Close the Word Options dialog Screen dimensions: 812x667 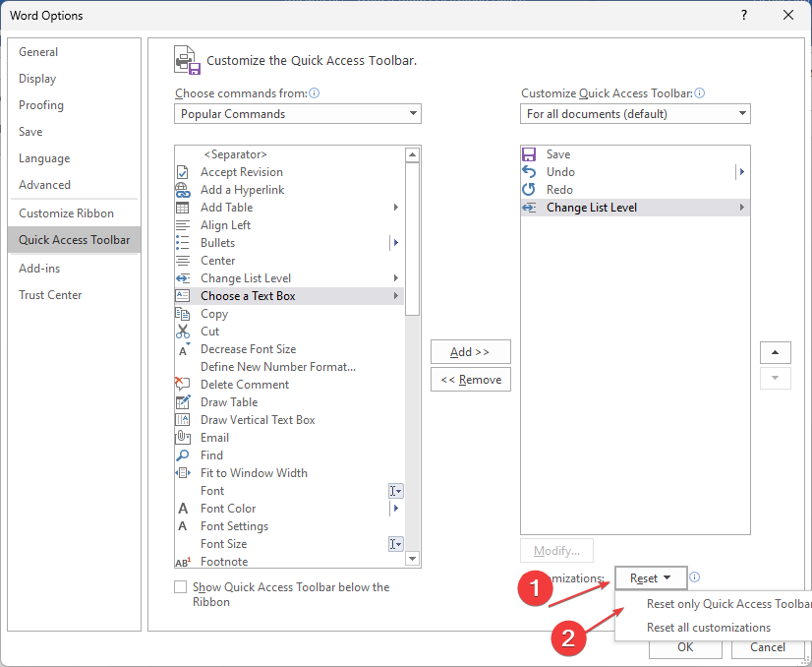tap(788, 15)
